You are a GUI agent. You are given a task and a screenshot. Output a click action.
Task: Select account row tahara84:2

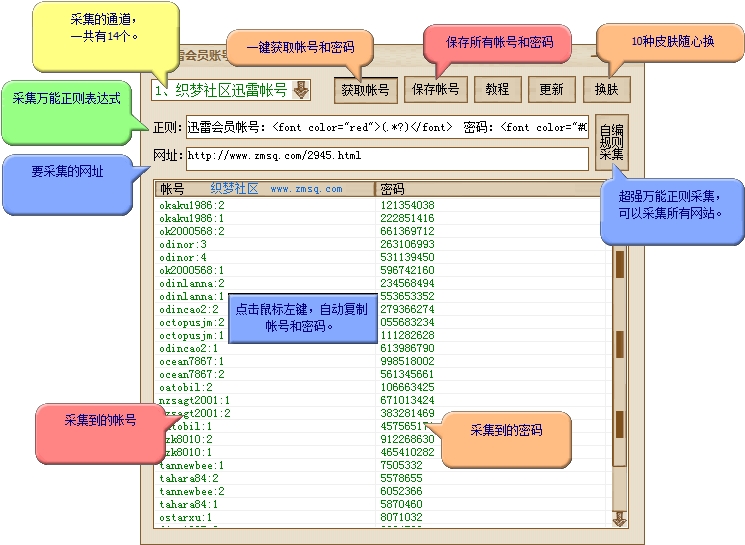189,478
